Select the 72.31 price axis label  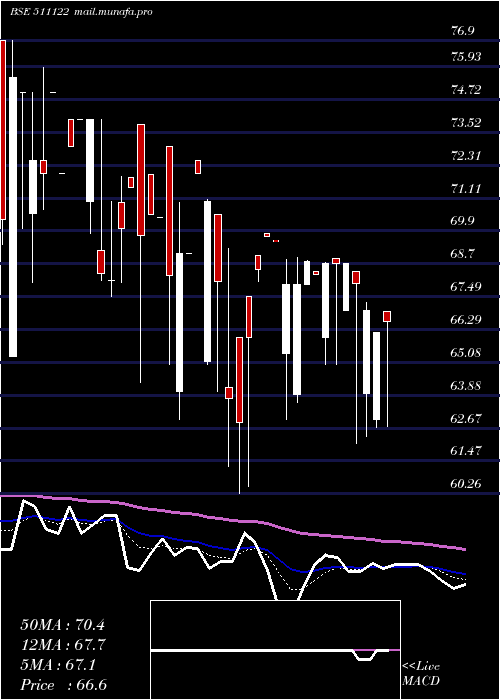(466, 156)
